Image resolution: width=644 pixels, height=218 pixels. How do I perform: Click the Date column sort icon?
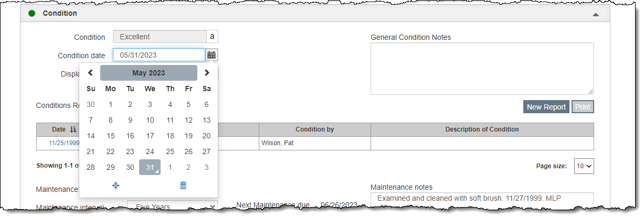tap(73, 129)
